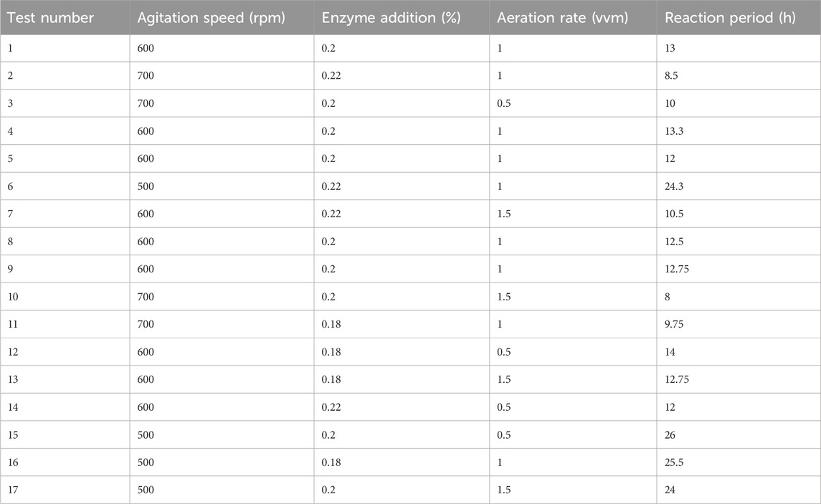Click the reaction period value 10.5
The height and width of the screenshot is (504, 821).
675,214
